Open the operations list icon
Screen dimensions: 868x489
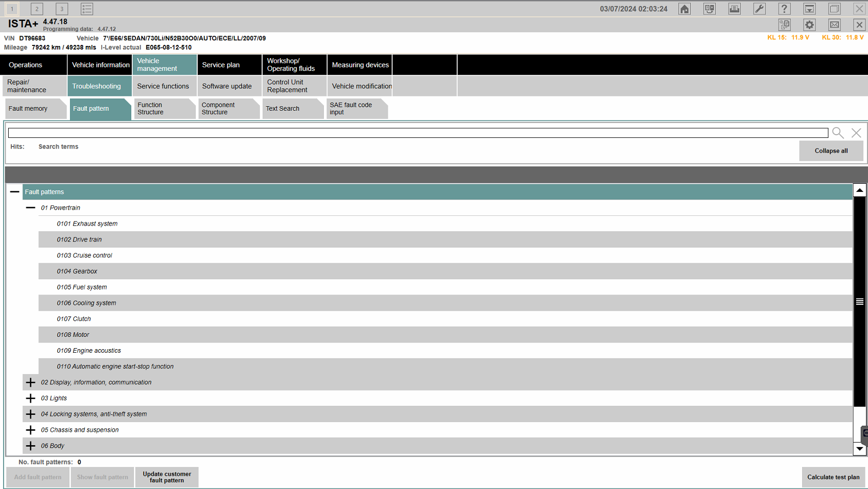pos(87,9)
